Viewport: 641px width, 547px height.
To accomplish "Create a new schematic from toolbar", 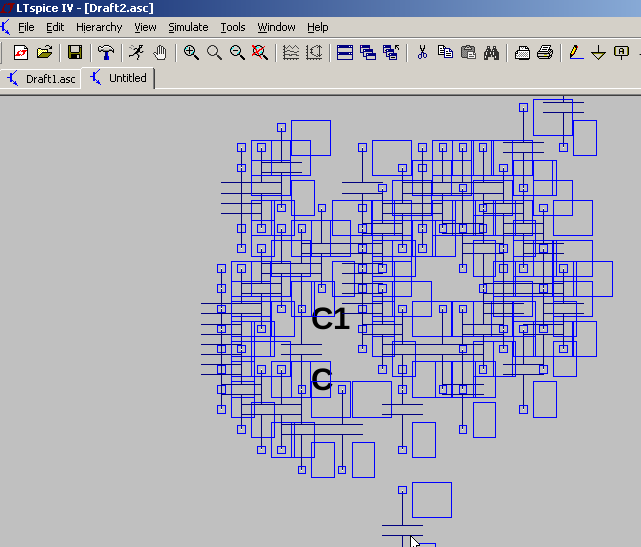I will pyautogui.click(x=21, y=53).
